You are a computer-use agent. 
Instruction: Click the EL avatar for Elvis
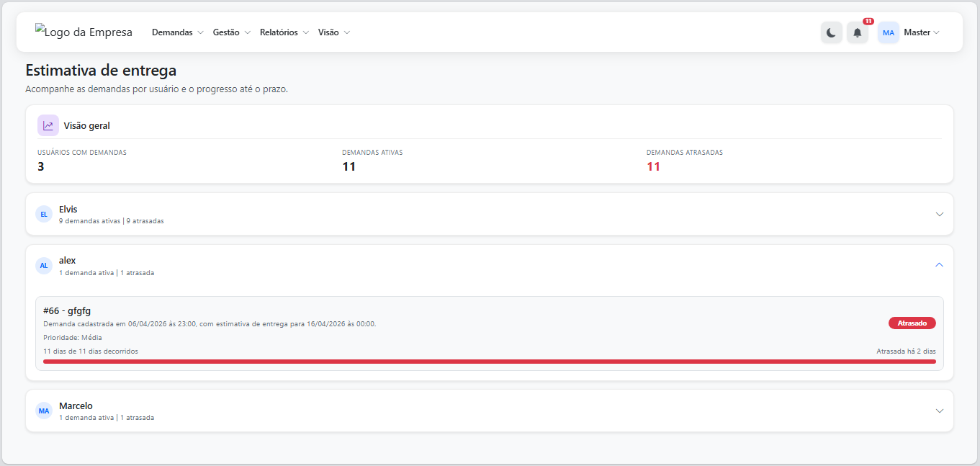[44, 214]
